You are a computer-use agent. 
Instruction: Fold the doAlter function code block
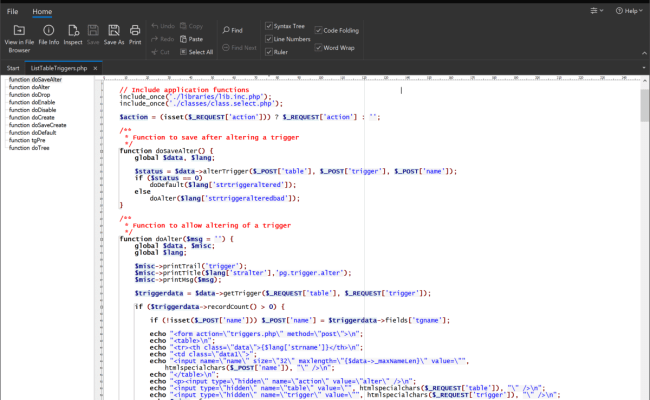tap(102, 239)
